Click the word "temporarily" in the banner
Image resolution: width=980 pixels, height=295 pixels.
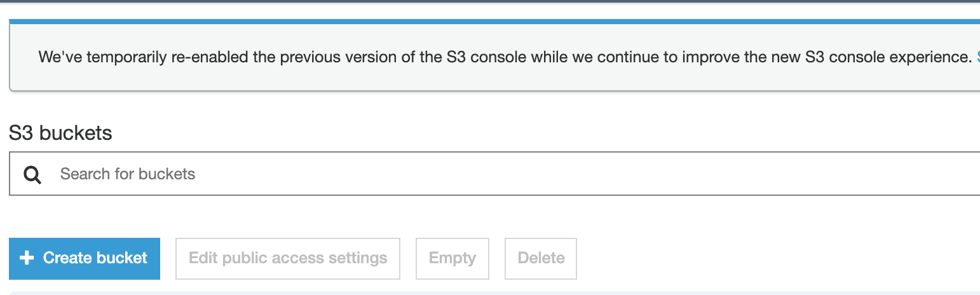point(130,57)
